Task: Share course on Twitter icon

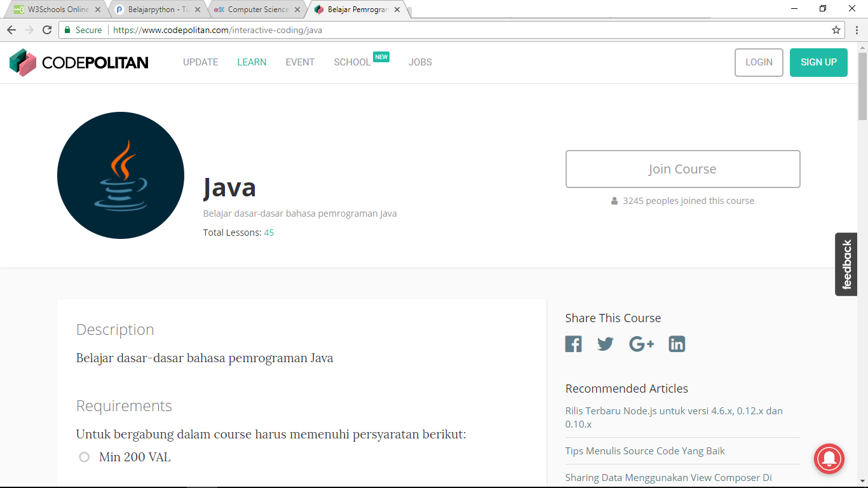Action: point(606,344)
